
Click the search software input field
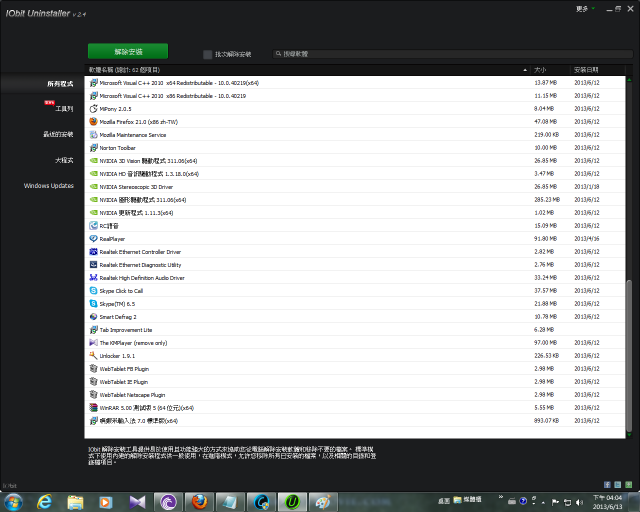452,54
